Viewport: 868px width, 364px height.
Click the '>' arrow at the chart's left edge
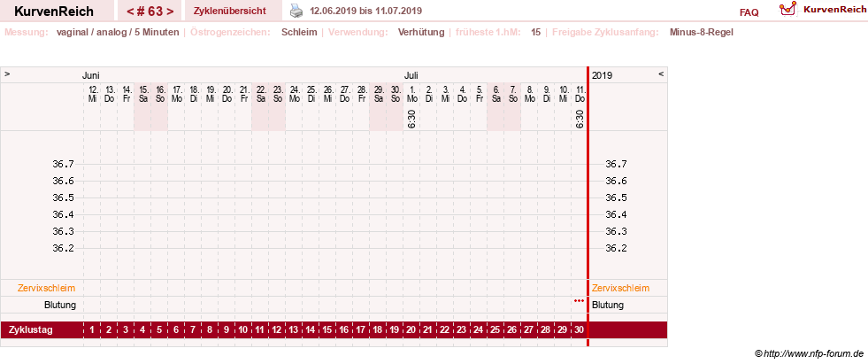[7, 74]
